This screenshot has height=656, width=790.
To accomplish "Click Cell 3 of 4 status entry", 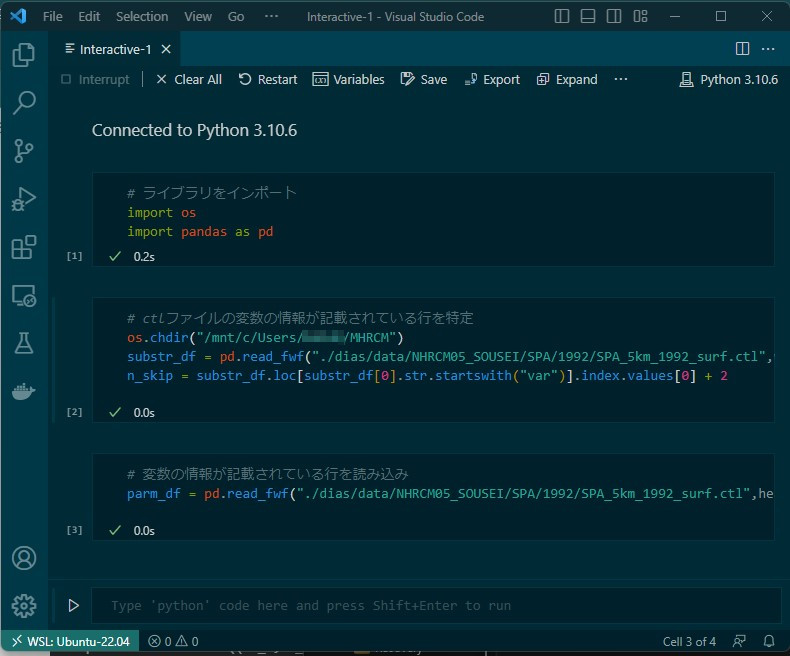I will click(689, 641).
